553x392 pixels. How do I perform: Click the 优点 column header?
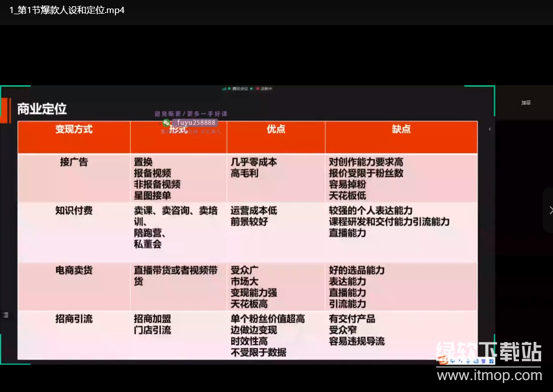coord(276,129)
